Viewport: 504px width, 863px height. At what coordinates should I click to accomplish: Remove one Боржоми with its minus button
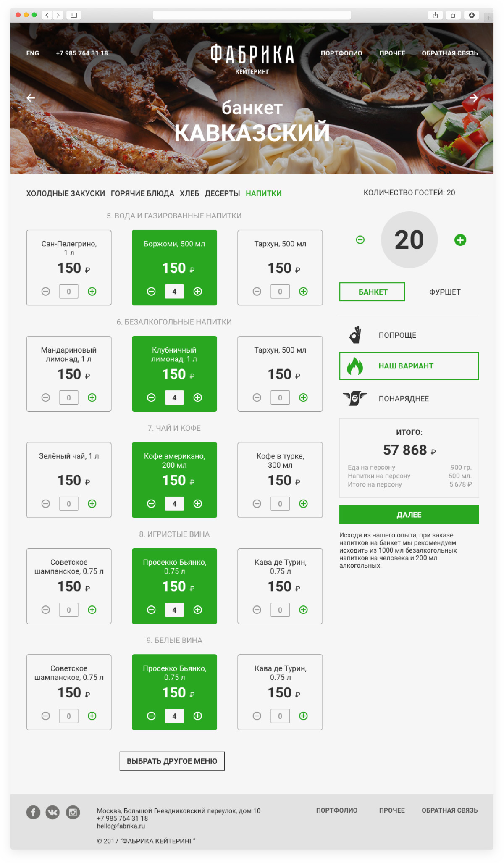coord(151,292)
